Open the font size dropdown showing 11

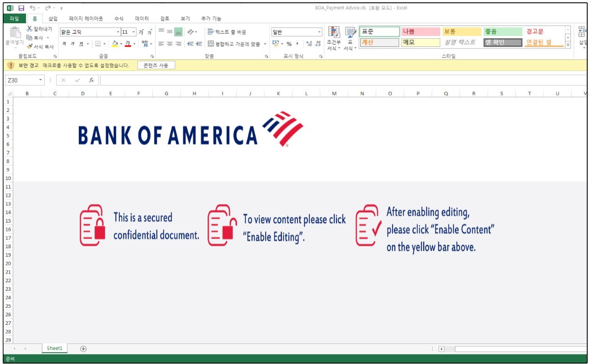tap(134, 32)
